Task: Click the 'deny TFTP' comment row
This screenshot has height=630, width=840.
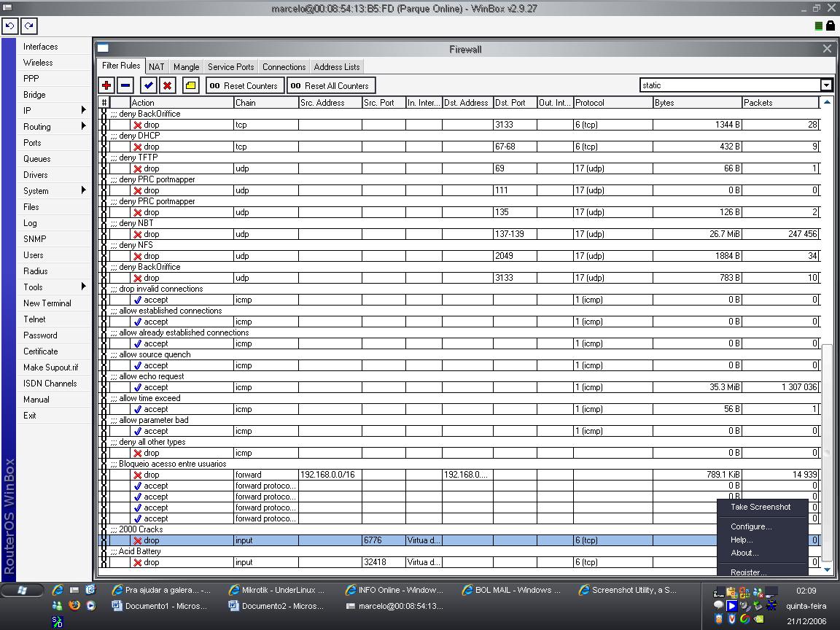Action: pos(459,157)
